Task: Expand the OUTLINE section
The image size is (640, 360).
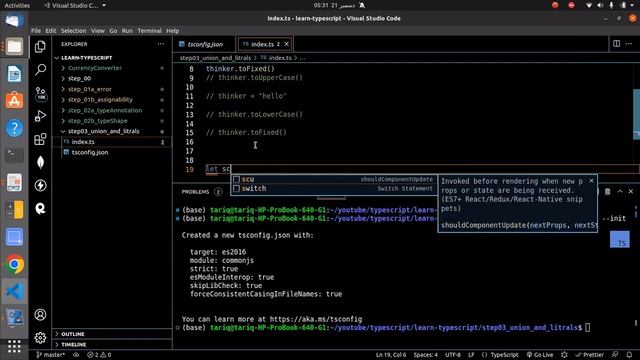Action: coord(112,334)
